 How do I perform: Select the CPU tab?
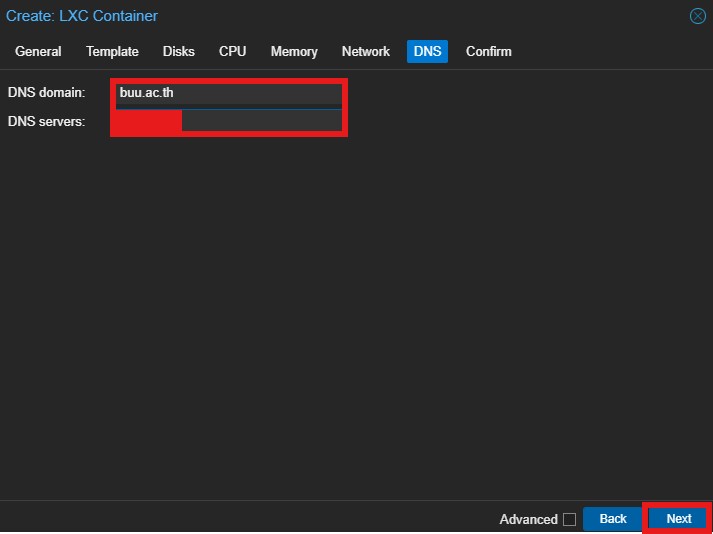232,51
